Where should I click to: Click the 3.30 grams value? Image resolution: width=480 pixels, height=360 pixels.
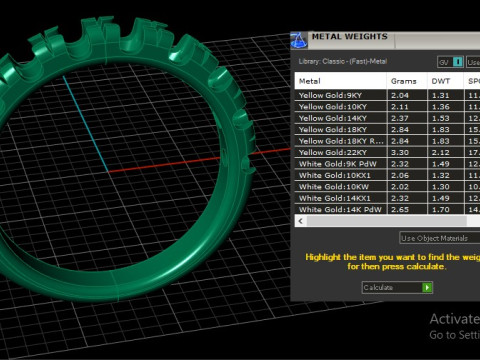tap(400, 152)
